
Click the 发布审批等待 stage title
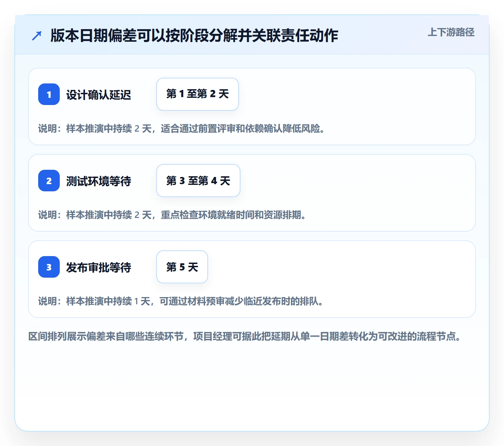(99, 267)
